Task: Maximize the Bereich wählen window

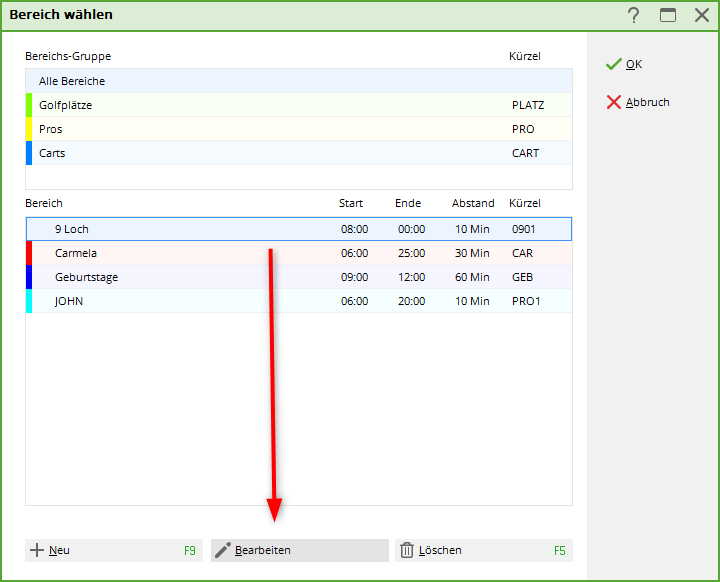Action: click(667, 15)
